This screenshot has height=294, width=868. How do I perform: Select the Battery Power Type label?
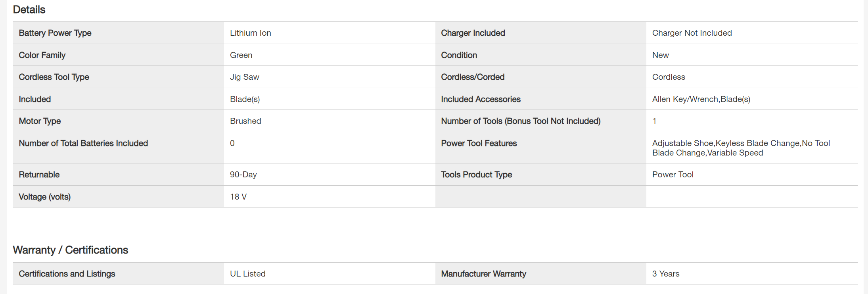coord(55,33)
